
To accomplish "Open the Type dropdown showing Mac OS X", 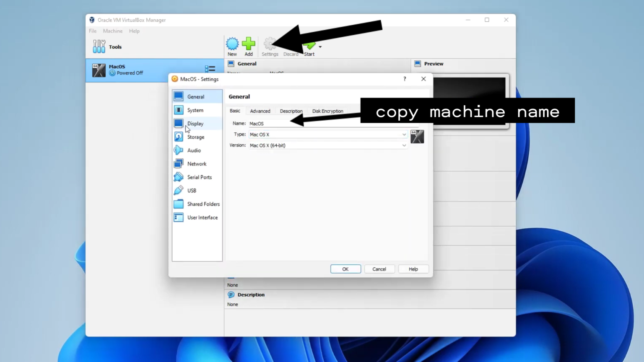I will tap(403, 134).
